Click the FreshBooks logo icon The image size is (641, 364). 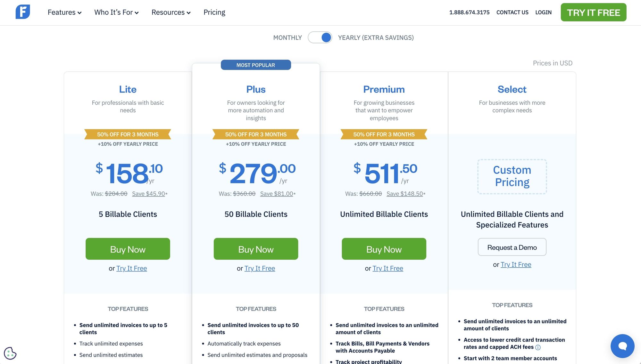(23, 12)
